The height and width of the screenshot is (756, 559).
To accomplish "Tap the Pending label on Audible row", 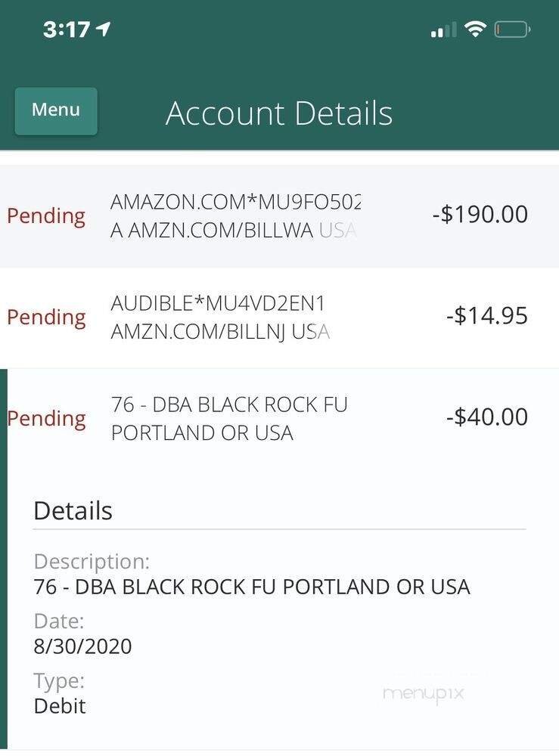I will 46,317.
